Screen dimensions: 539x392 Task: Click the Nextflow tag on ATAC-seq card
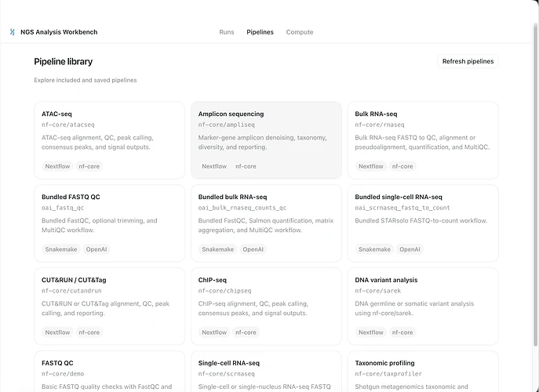57,166
